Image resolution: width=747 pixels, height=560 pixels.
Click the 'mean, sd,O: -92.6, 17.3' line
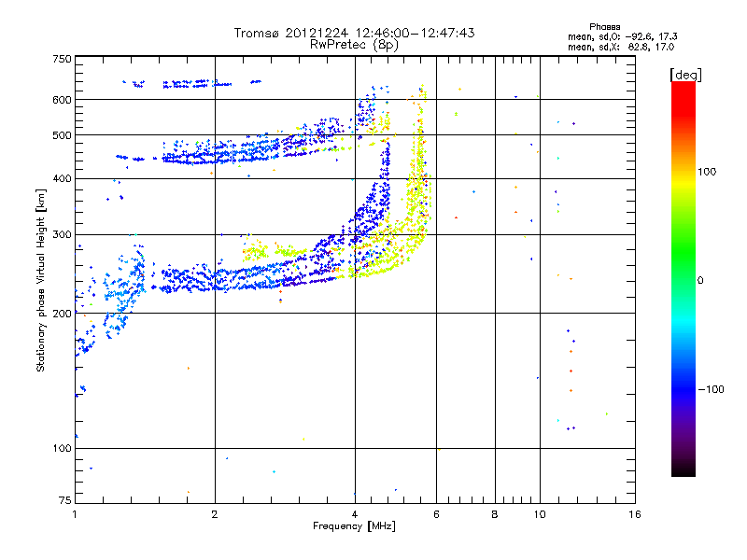point(622,36)
